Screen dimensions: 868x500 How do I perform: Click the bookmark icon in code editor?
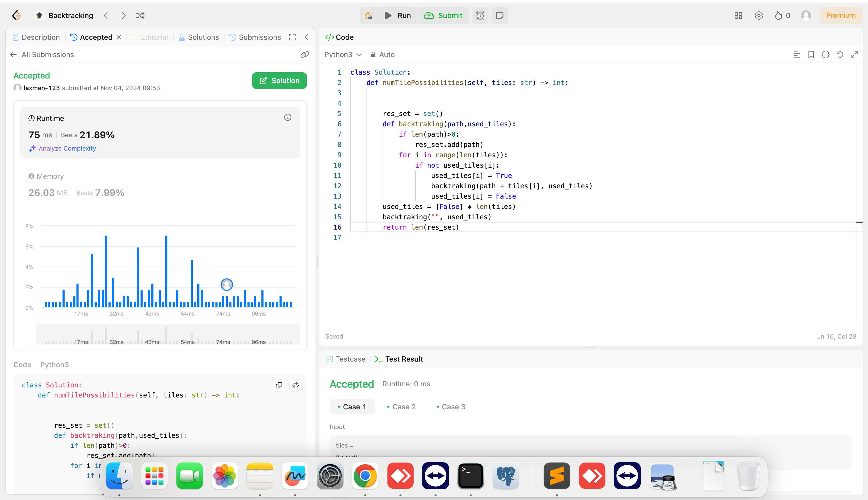811,54
